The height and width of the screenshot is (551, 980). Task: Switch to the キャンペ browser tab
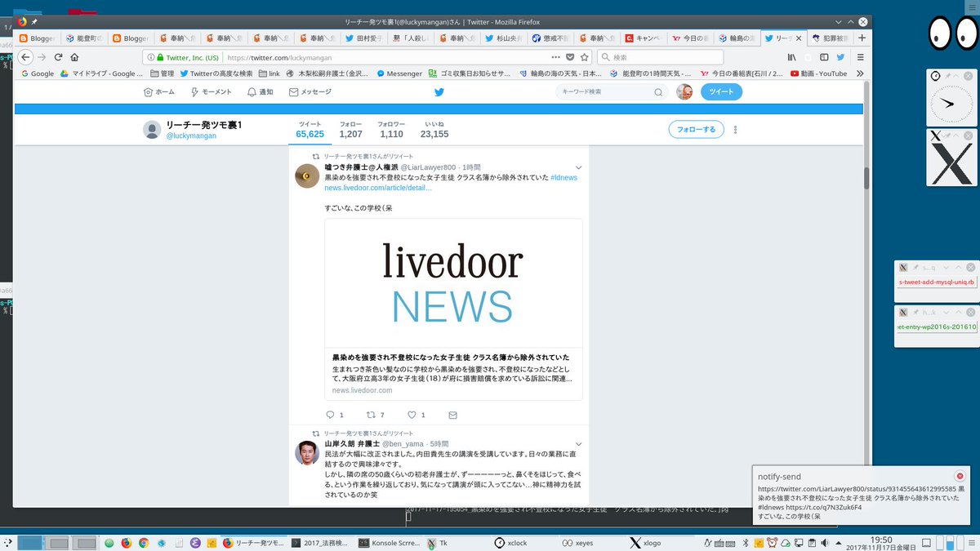coord(644,38)
